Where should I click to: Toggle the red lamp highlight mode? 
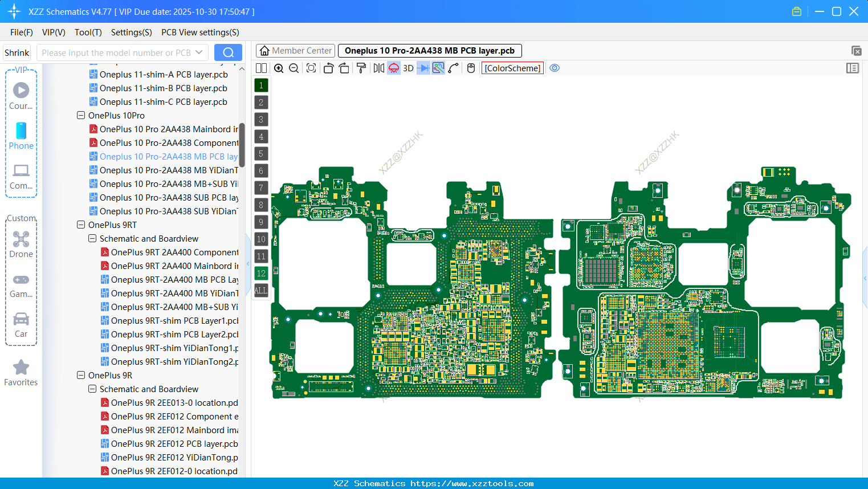pos(393,68)
